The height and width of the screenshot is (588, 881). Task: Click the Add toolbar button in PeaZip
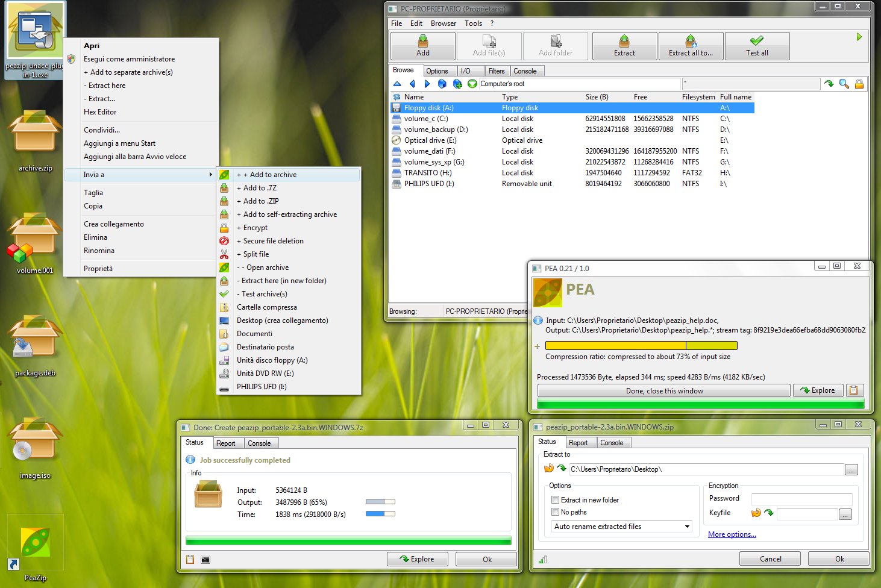coord(423,46)
